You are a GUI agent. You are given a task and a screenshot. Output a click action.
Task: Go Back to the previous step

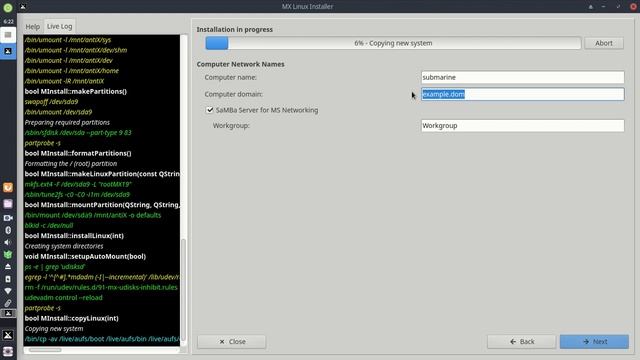(522, 342)
